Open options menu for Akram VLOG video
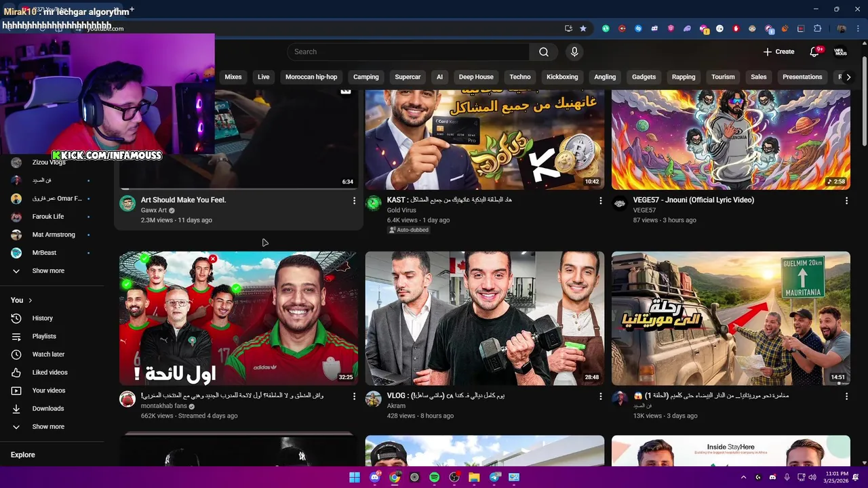 tap(600, 396)
